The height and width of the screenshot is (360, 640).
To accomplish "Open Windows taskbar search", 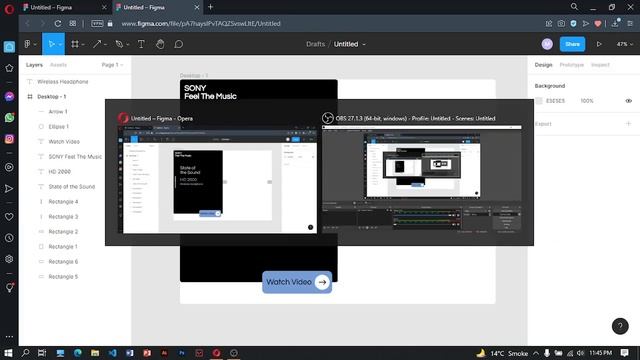I will tap(25, 353).
